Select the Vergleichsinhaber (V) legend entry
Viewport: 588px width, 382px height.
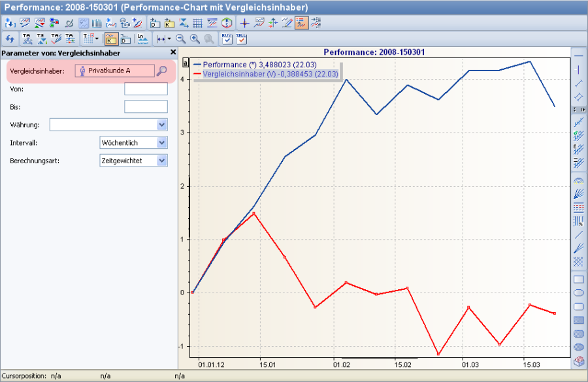click(269, 74)
